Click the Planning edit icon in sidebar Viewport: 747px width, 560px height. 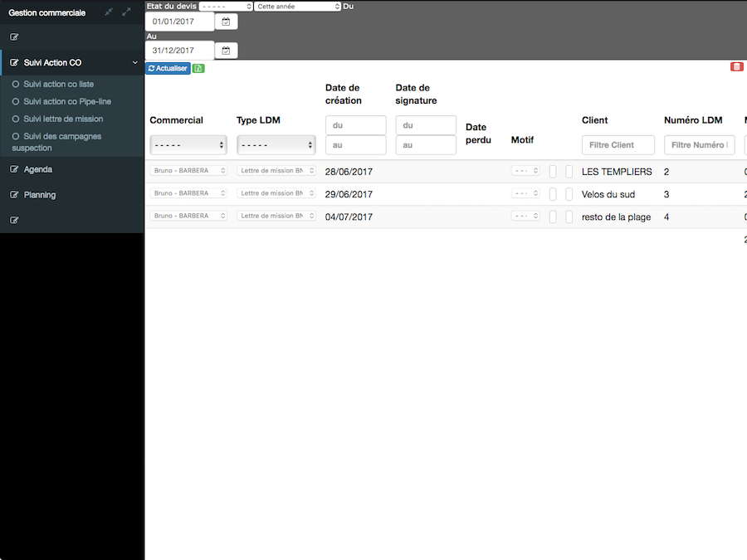(14, 195)
